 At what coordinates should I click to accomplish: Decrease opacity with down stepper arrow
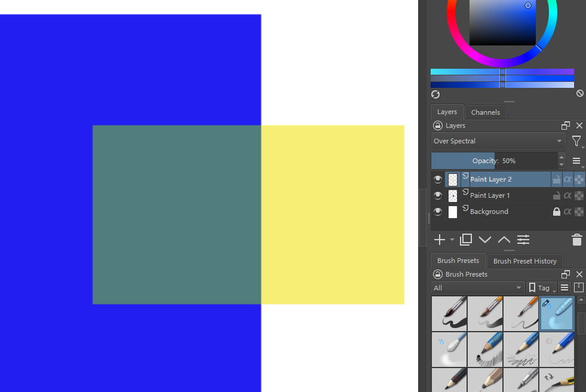(561, 165)
